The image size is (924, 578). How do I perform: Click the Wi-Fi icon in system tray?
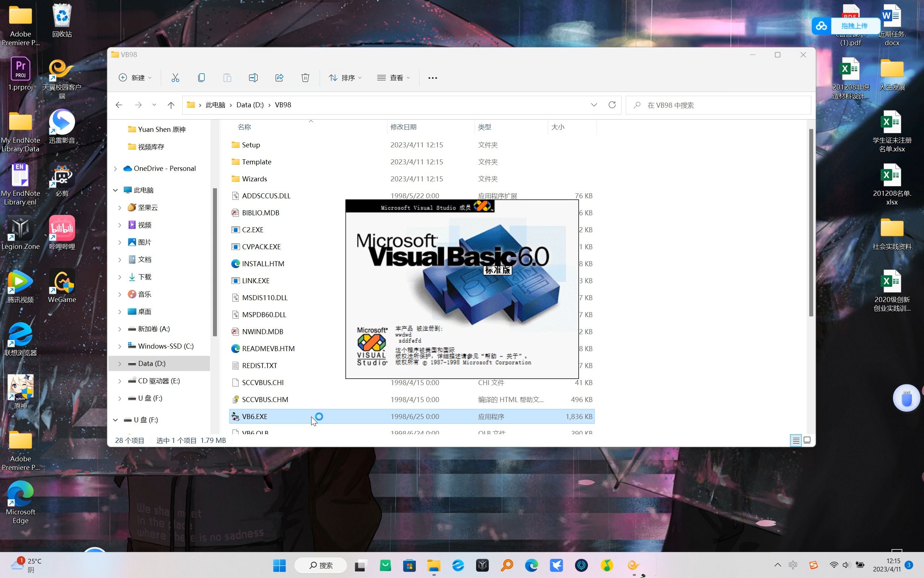pos(834,565)
